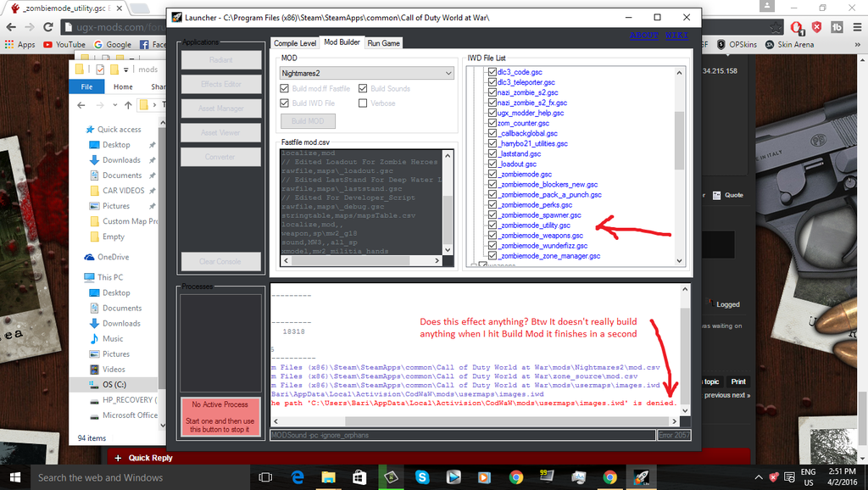Select Videos folder in Explorer sidebar

(108, 370)
